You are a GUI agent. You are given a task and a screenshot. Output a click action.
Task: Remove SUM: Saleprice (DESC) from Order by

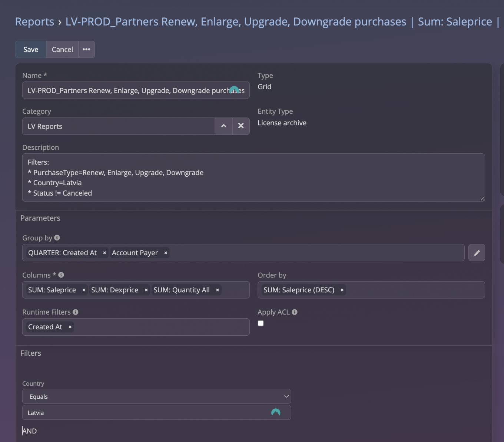click(342, 290)
